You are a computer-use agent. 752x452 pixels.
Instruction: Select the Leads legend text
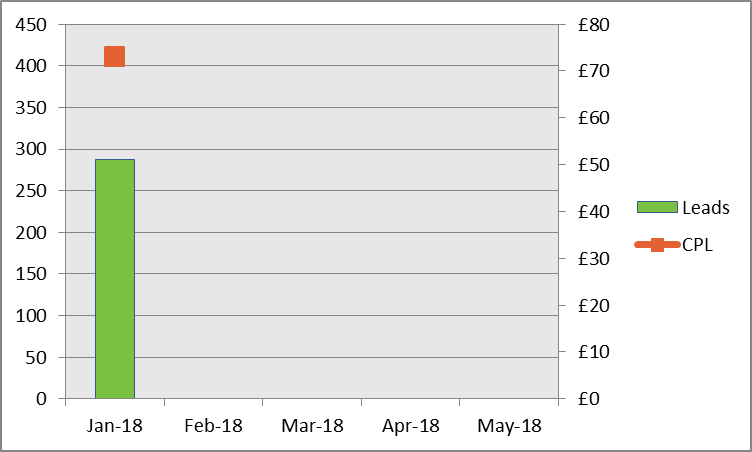click(x=705, y=208)
